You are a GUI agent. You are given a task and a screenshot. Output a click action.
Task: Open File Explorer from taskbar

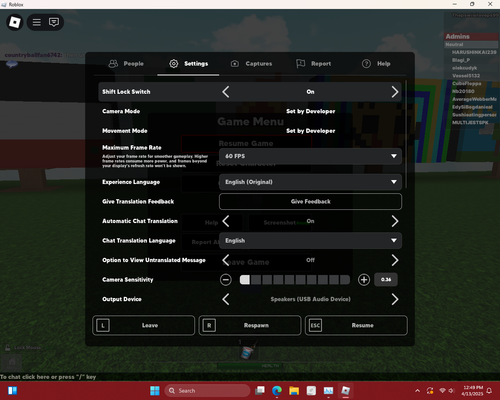[x=294, y=391]
